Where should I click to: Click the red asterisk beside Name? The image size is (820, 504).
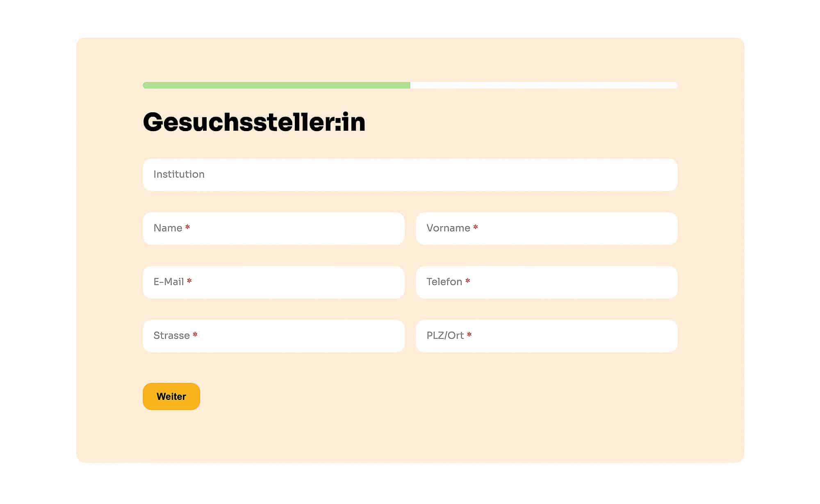pos(187,227)
